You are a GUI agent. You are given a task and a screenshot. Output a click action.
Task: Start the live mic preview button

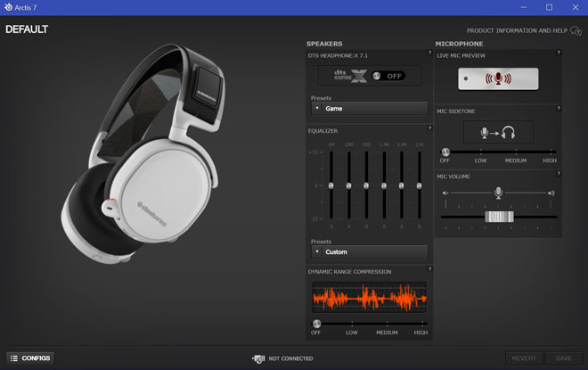tap(498, 78)
